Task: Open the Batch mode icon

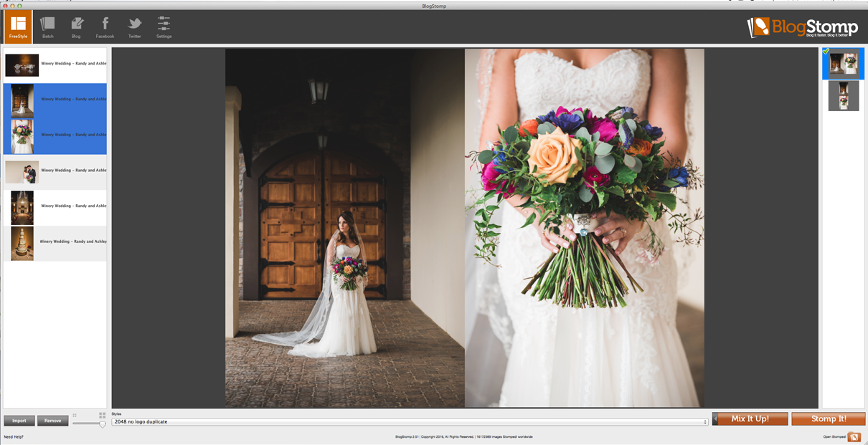Action: click(47, 23)
